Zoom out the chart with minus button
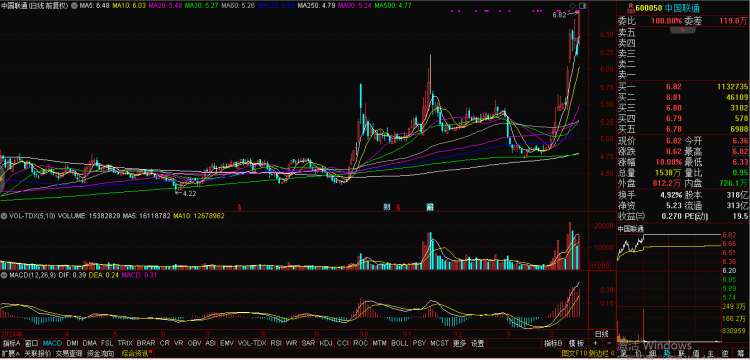 [x=609, y=343]
